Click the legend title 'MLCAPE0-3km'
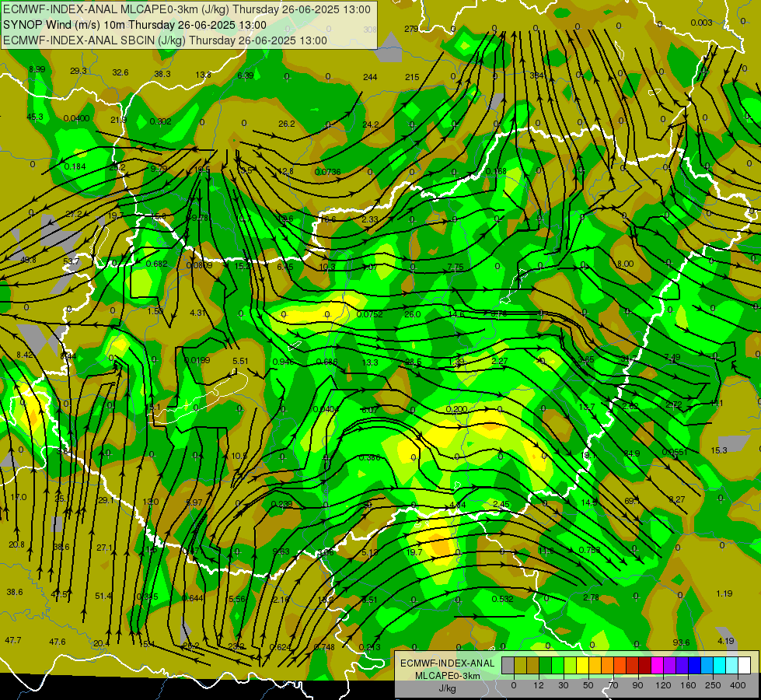This screenshot has width=761, height=700. click(x=448, y=676)
